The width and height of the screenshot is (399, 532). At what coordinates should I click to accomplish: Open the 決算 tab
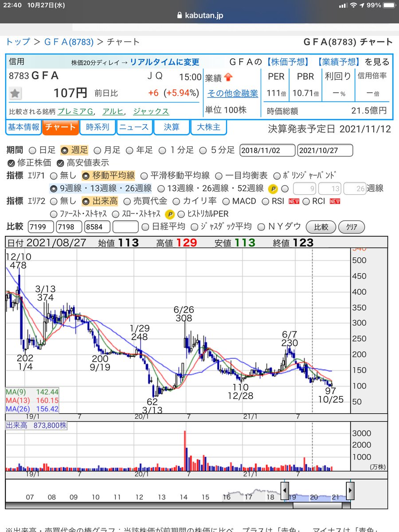[172, 127]
